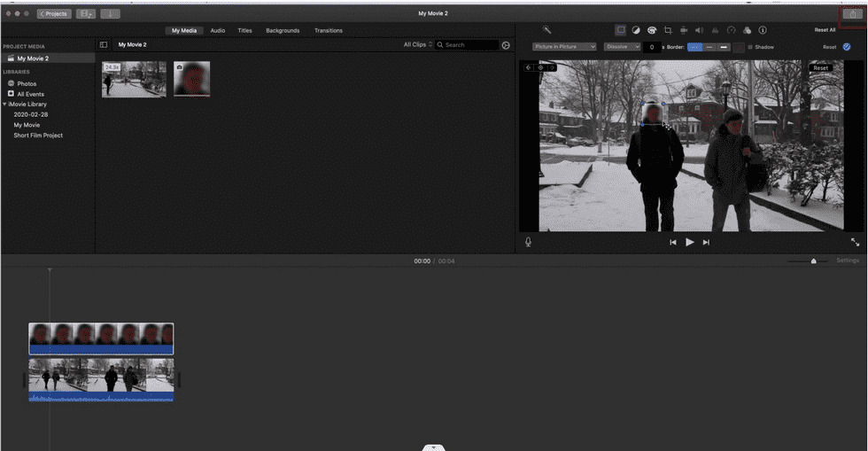
Task: Hide the libraries sidebar list icon
Action: [x=104, y=45]
